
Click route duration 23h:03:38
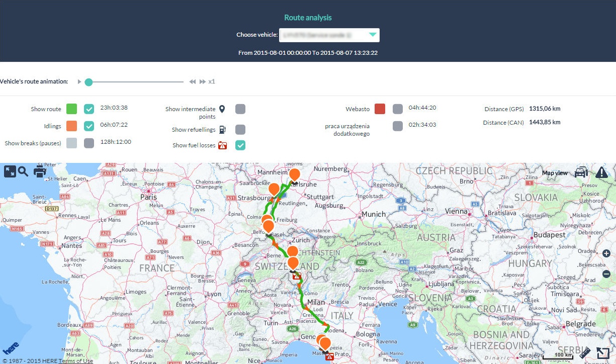(x=114, y=108)
